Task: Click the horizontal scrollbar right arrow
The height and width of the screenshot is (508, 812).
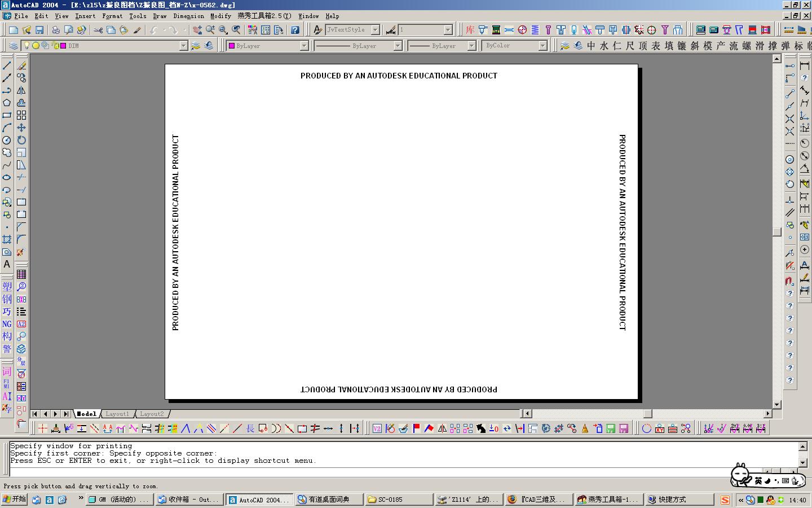Action: [767, 414]
